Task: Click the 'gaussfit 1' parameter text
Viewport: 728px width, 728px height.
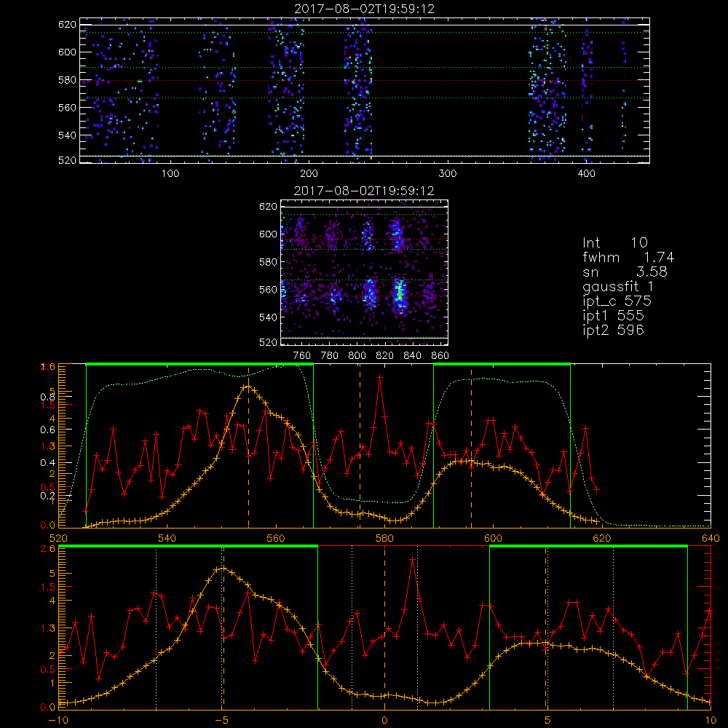Action: point(618,287)
